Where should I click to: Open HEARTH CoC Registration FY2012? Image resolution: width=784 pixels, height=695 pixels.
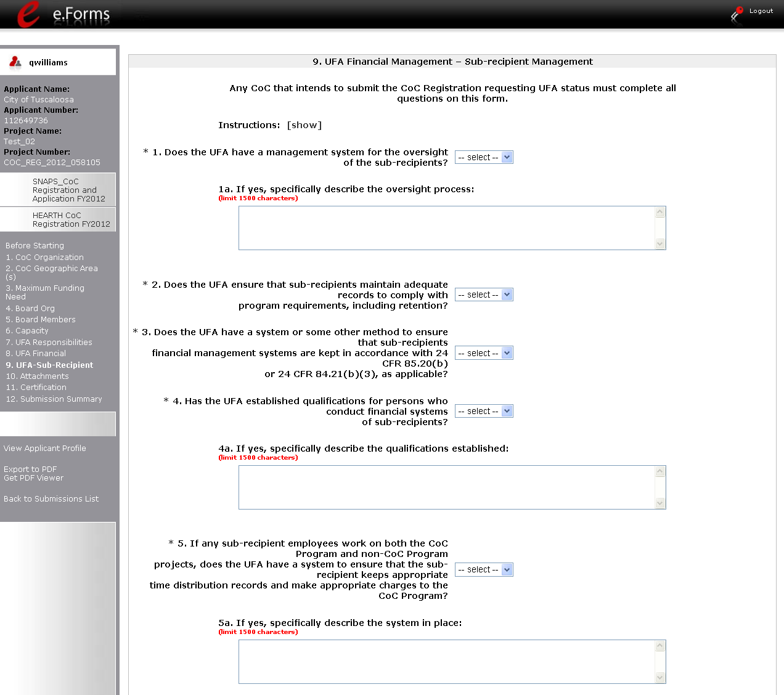[71, 219]
